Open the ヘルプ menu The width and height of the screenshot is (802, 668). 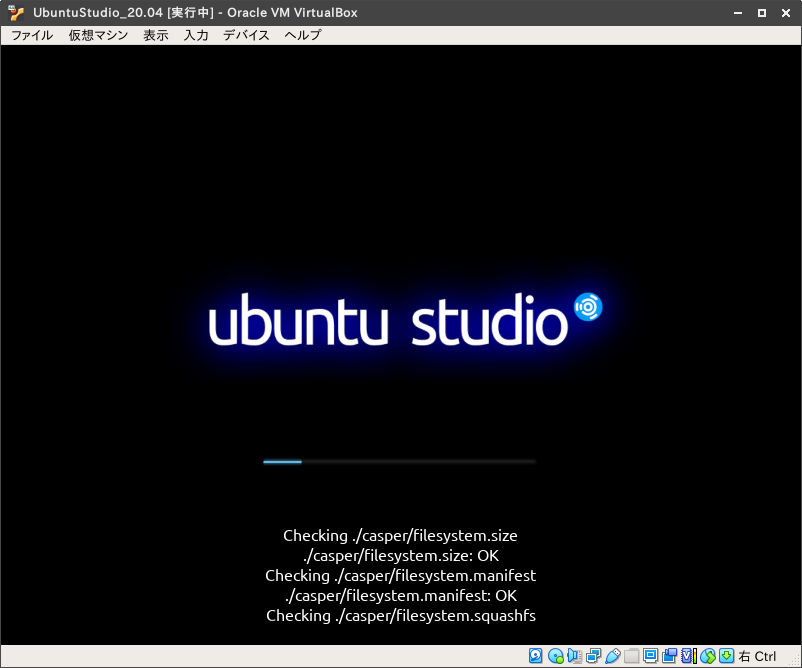coord(303,35)
